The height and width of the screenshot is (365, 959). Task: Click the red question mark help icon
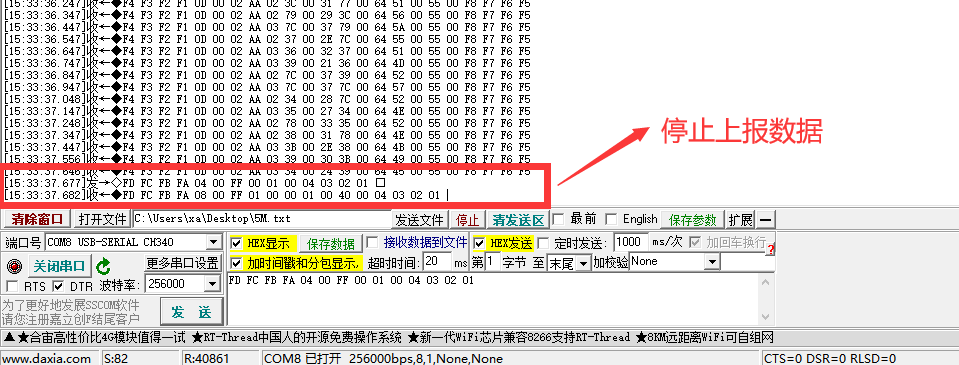771,249
